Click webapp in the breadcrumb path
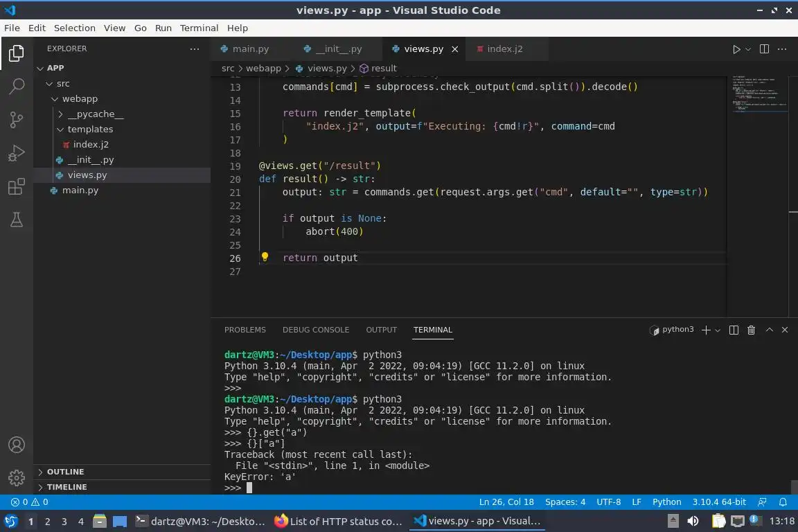The width and height of the screenshot is (798, 532). coord(263,68)
